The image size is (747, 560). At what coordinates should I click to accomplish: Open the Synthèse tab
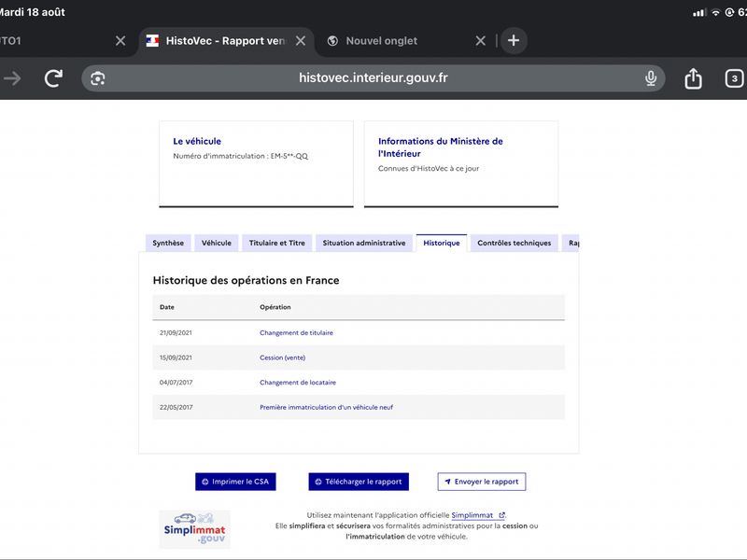168,243
